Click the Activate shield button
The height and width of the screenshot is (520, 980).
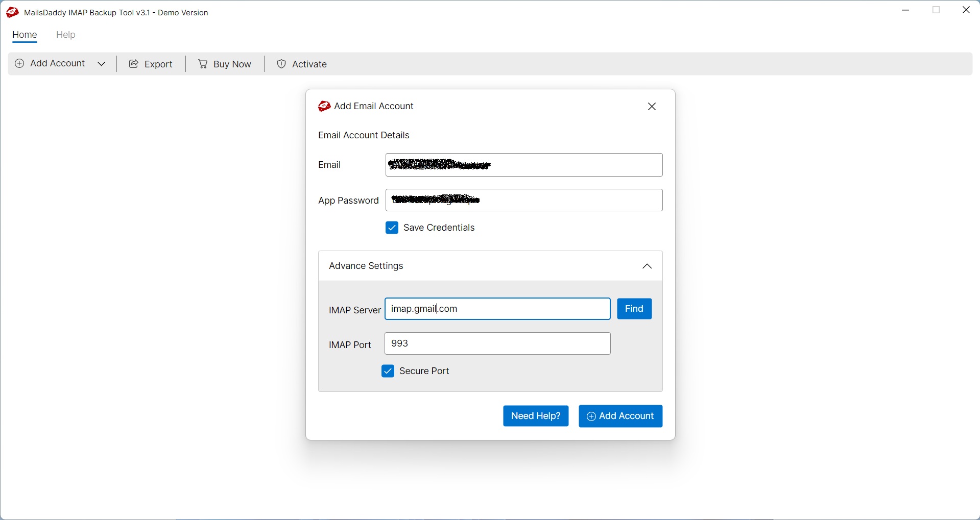[302, 64]
